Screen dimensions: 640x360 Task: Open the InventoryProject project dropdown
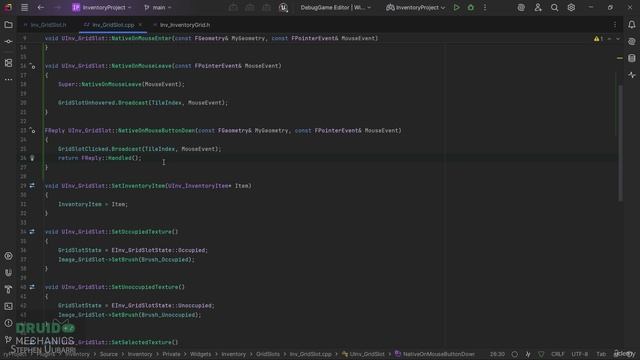click(102, 7)
